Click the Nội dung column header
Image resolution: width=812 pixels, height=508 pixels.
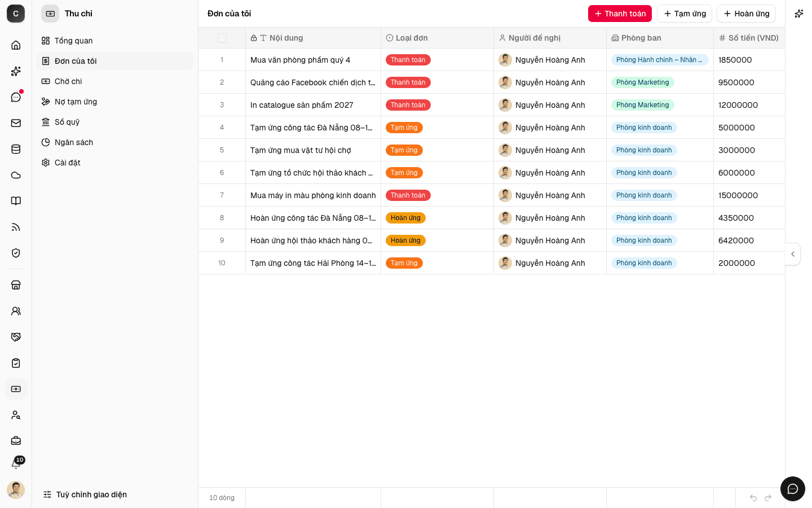pyautogui.click(x=313, y=38)
